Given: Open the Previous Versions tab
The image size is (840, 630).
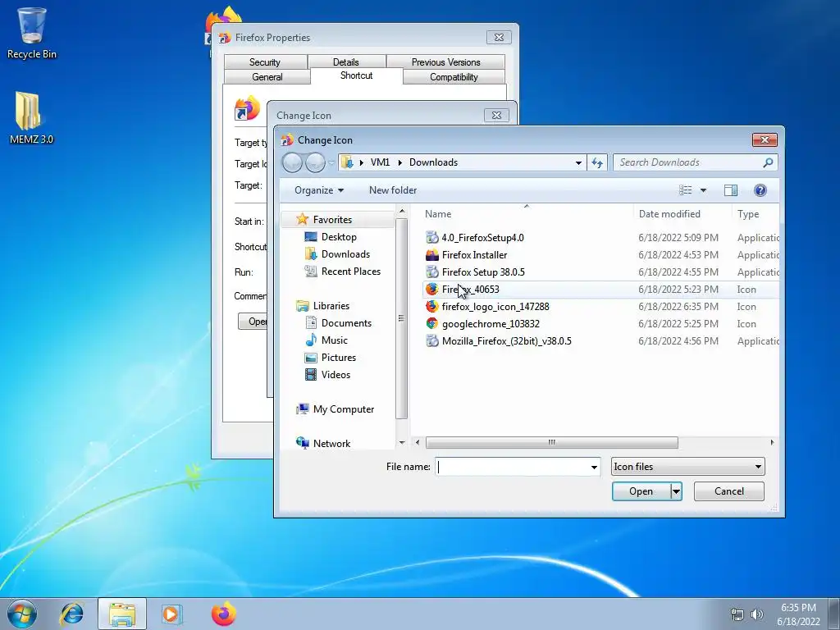Looking at the screenshot, I should point(445,62).
